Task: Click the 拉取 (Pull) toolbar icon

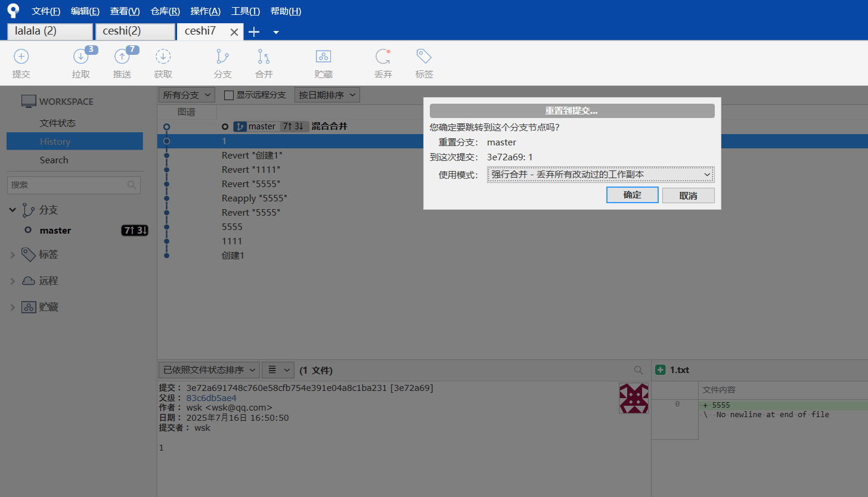Action: pyautogui.click(x=80, y=57)
